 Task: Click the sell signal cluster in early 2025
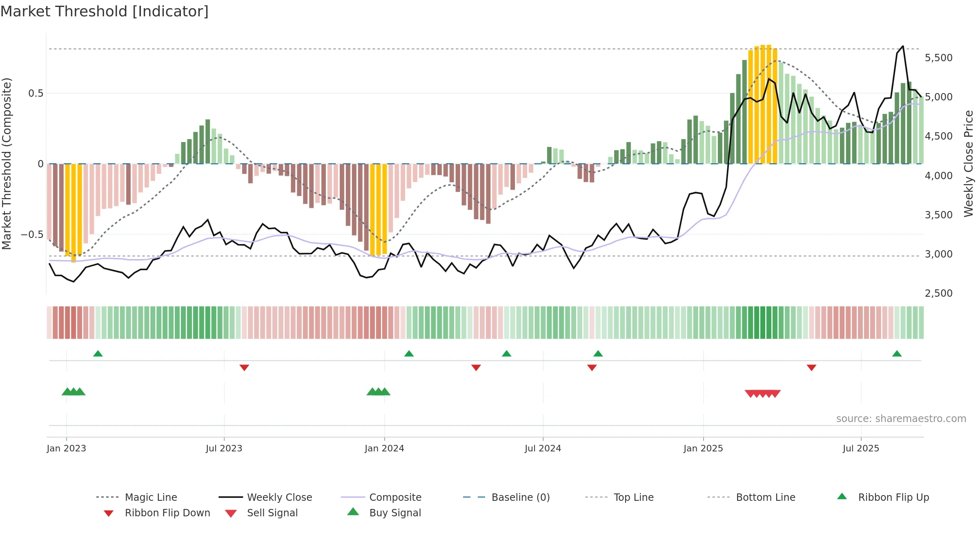[x=763, y=393]
